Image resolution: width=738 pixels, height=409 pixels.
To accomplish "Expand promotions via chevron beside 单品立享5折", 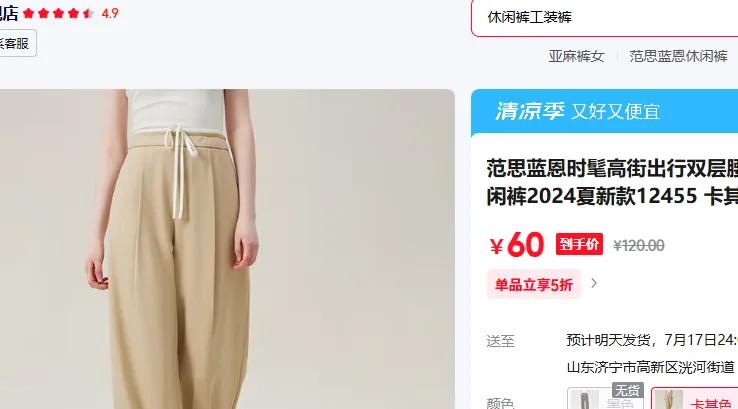I will (x=594, y=283).
